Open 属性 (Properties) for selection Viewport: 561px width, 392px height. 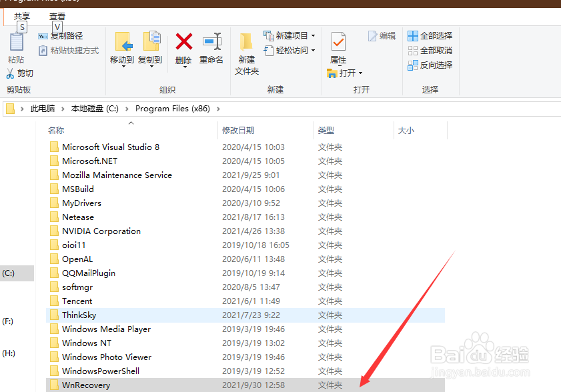338,47
